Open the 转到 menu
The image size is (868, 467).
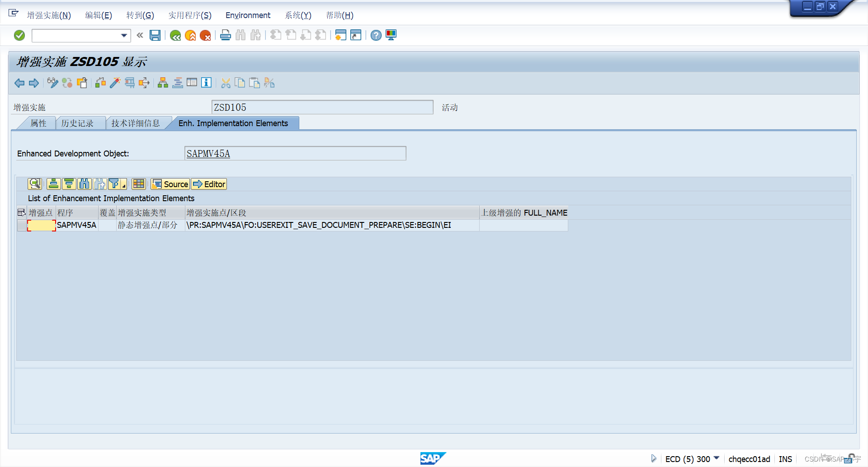[x=140, y=15]
